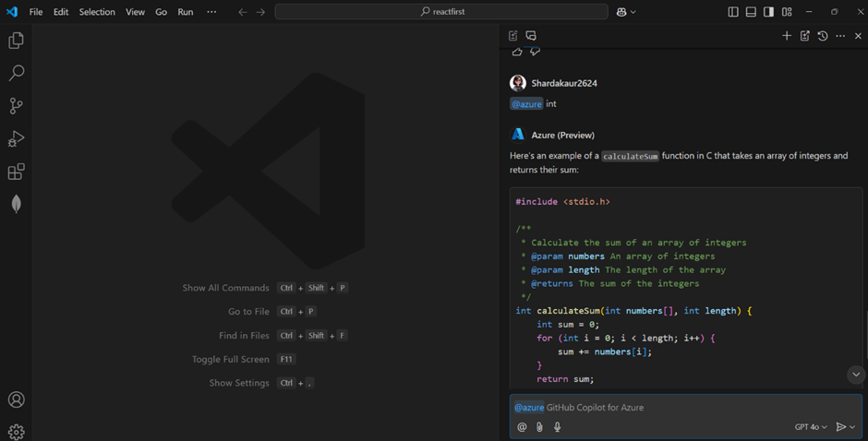The height and width of the screenshot is (441, 868).
Task: Open the Selection menu
Action: pos(97,12)
